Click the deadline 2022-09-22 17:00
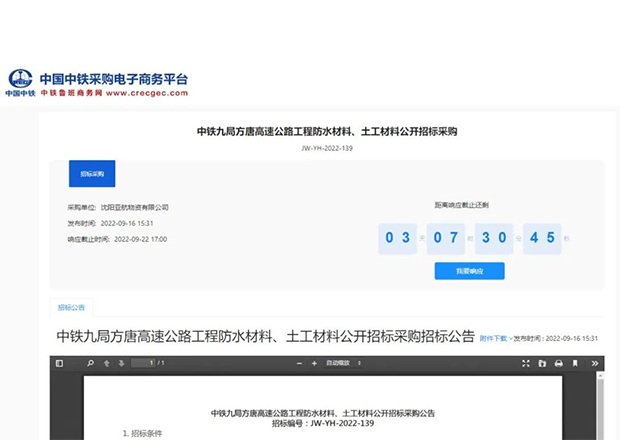Image resolution: width=620 pixels, height=440 pixels. [140, 239]
